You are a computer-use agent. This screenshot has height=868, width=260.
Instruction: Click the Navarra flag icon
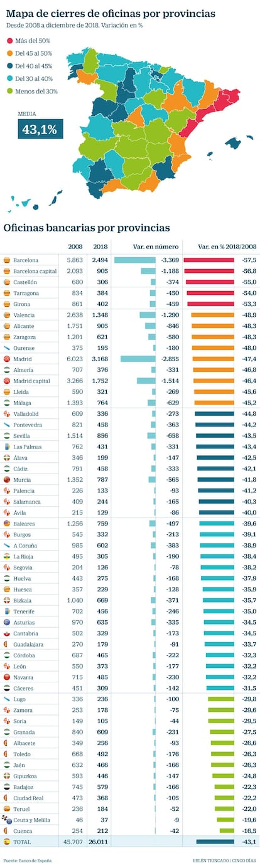coord(6,677)
